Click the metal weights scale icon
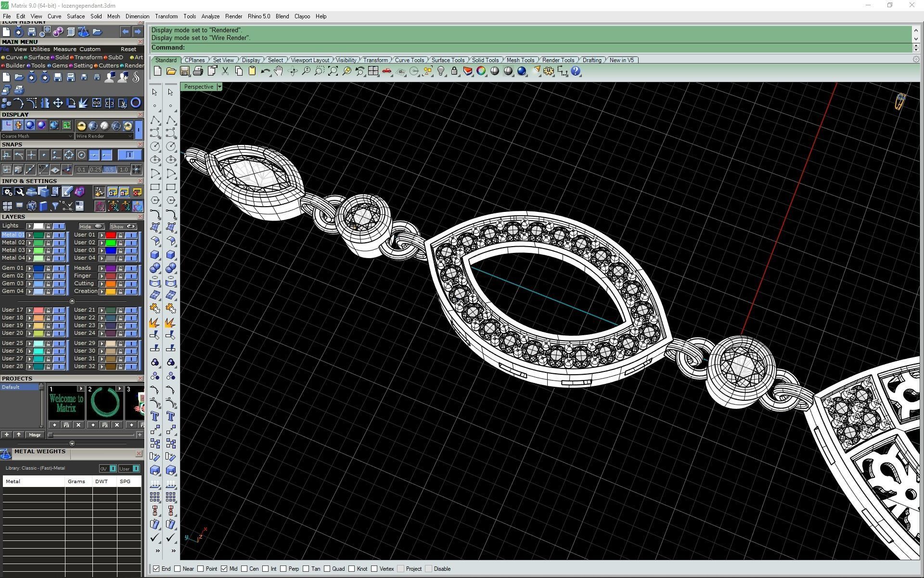 pyautogui.click(x=6, y=454)
